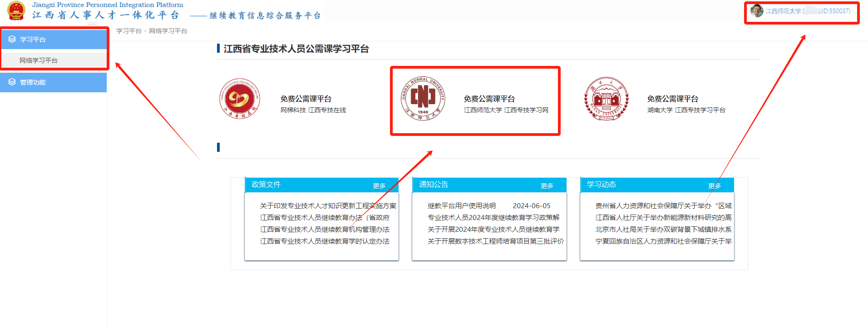
Task: Select the 通知公告 panel header
Action: 489,185
